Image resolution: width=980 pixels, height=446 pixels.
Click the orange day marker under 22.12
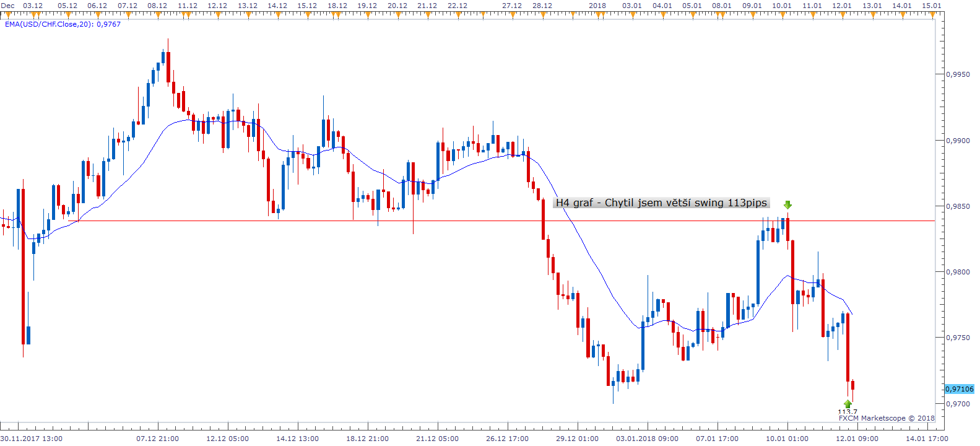pyautogui.click(x=457, y=14)
